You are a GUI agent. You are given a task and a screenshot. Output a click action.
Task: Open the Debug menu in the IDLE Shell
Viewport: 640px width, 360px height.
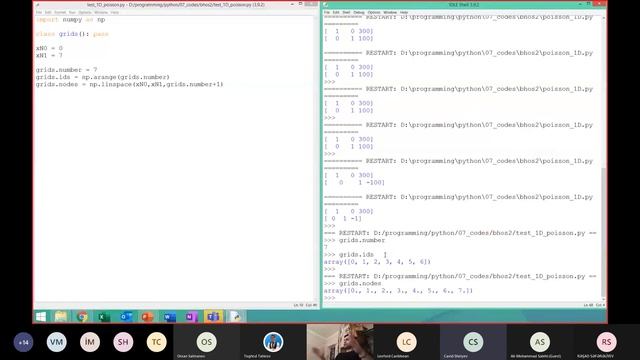point(359,13)
